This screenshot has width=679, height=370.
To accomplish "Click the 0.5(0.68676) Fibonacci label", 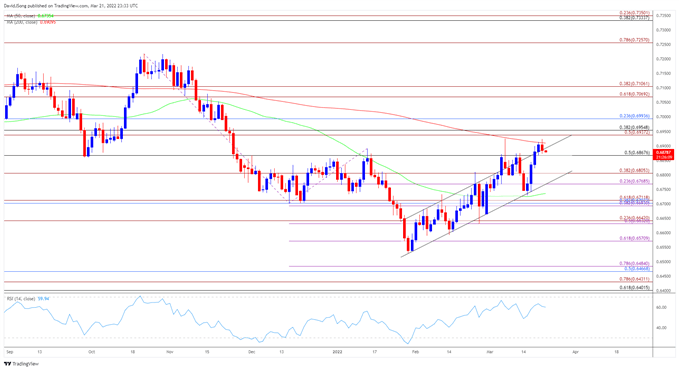I will pyautogui.click(x=636, y=153).
